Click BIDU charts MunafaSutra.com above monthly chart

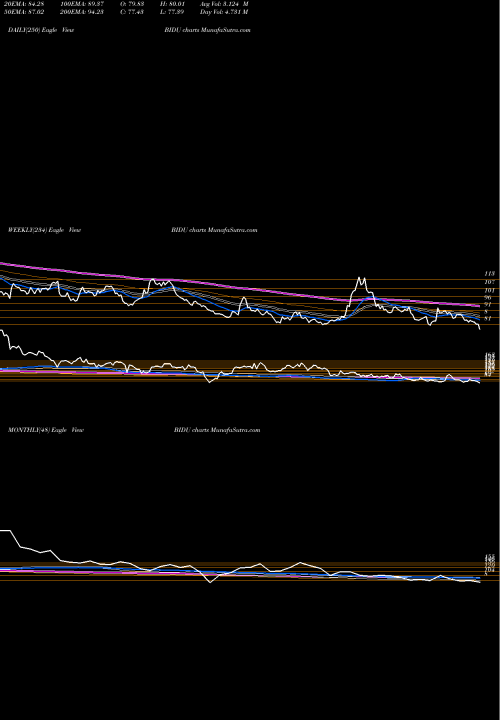pyautogui.click(x=217, y=430)
